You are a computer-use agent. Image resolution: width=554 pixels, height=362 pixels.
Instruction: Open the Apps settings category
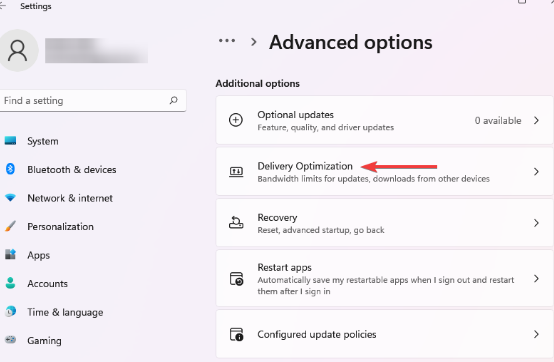click(39, 255)
